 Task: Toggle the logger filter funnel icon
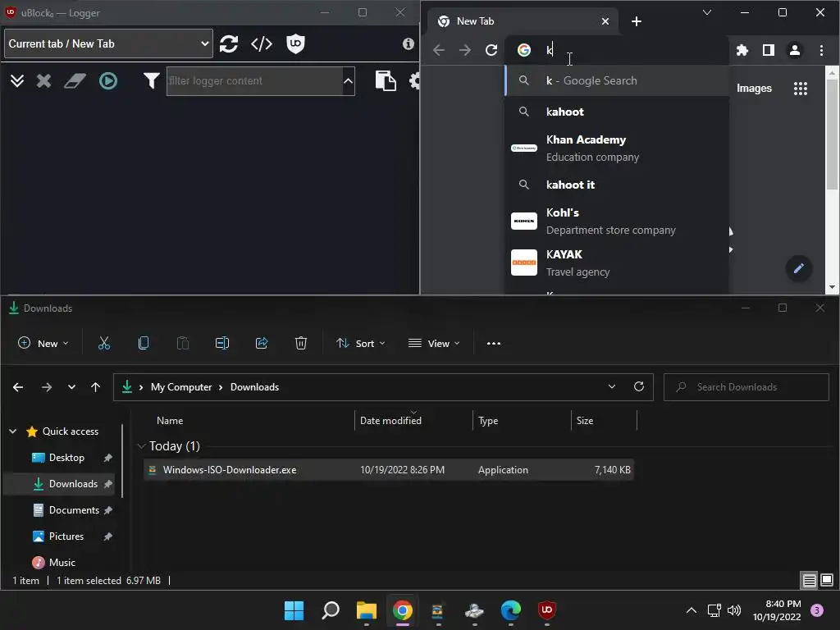click(151, 81)
